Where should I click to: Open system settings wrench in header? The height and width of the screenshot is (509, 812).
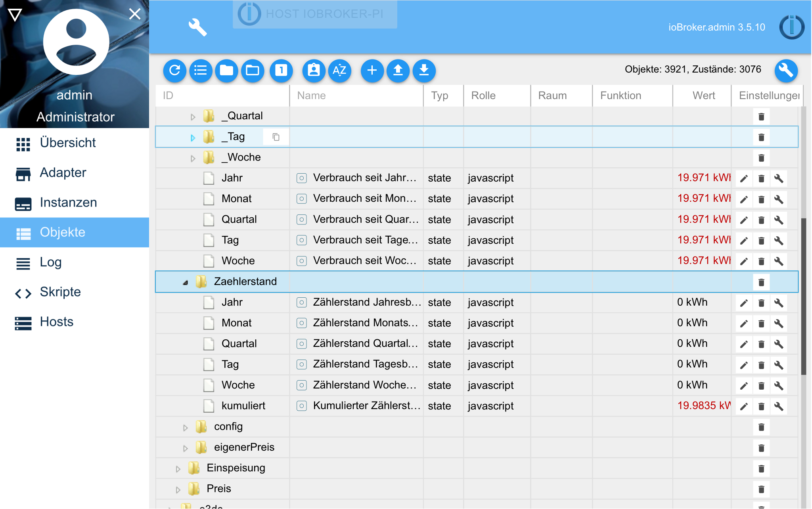click(x=197, y=27)
